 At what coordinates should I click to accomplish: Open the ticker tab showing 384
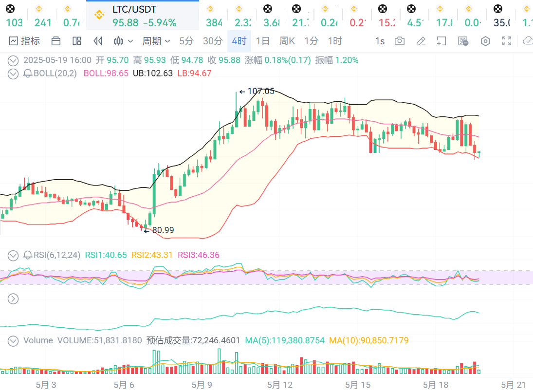point(214,16)
